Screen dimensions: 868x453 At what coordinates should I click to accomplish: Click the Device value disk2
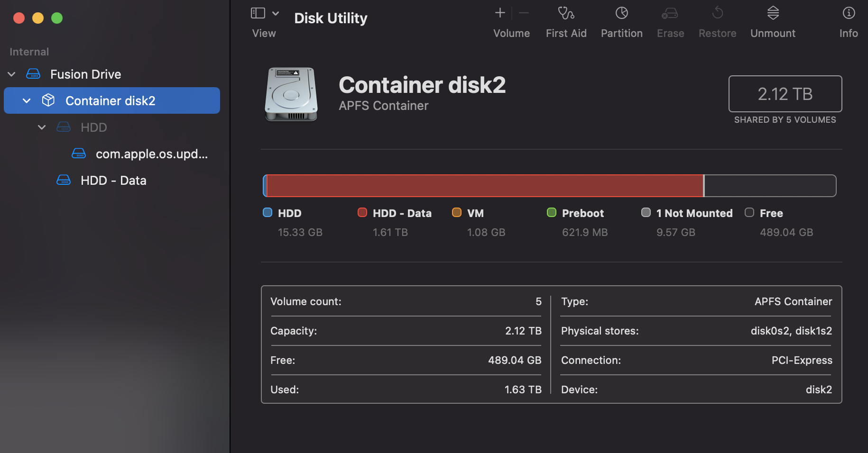coord(819,390)
